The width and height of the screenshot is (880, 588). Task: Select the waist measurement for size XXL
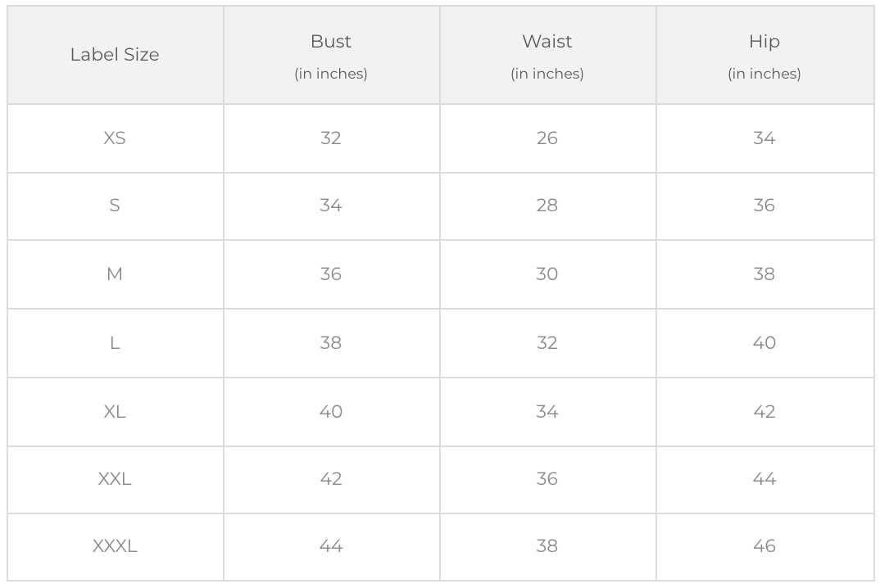point(547,479)
